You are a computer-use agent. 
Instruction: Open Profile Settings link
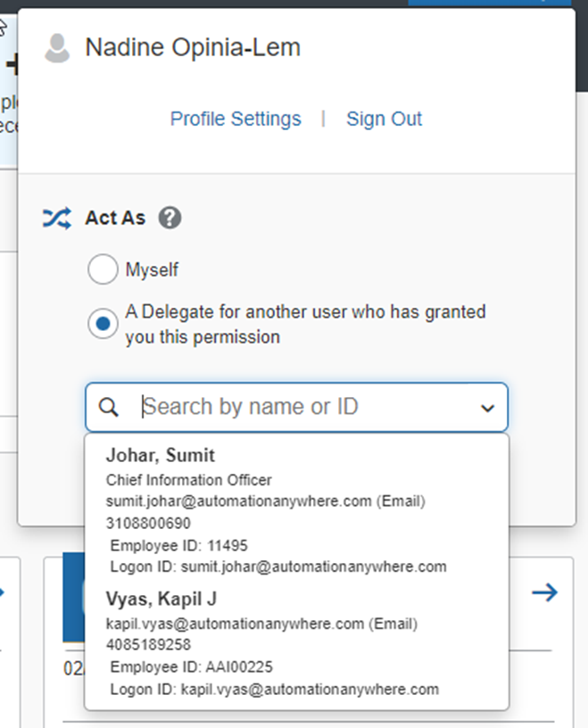coord(236,119)
